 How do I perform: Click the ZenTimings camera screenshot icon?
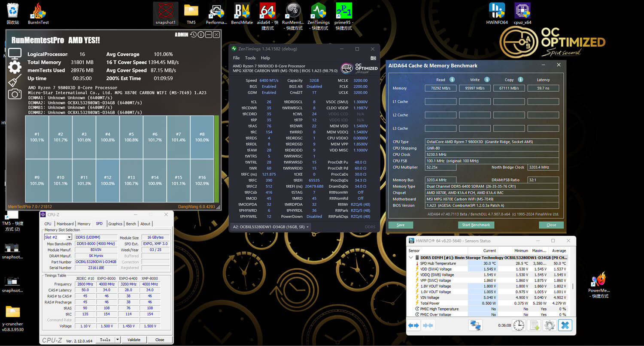tap(373, 58)
